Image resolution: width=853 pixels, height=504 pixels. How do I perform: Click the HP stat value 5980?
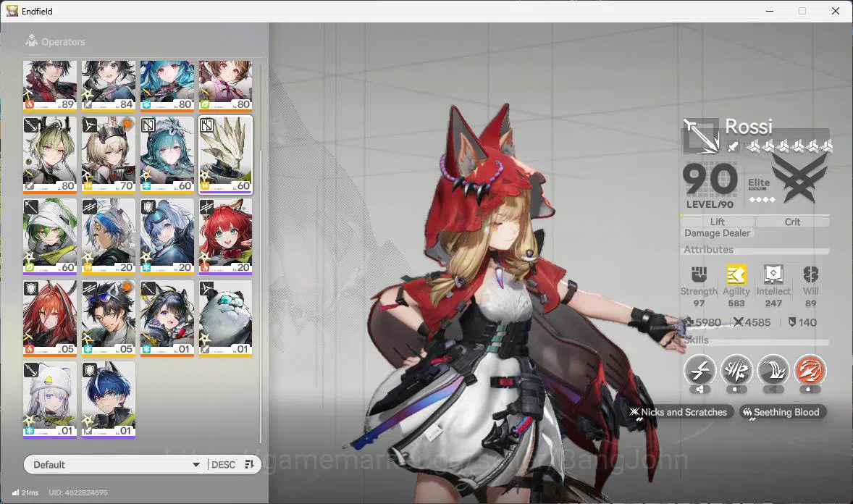[707, 322]
